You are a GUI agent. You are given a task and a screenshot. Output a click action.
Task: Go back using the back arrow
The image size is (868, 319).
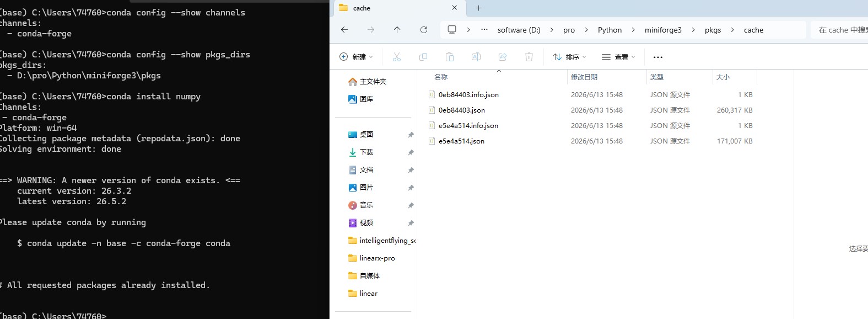tap(344, 30)
